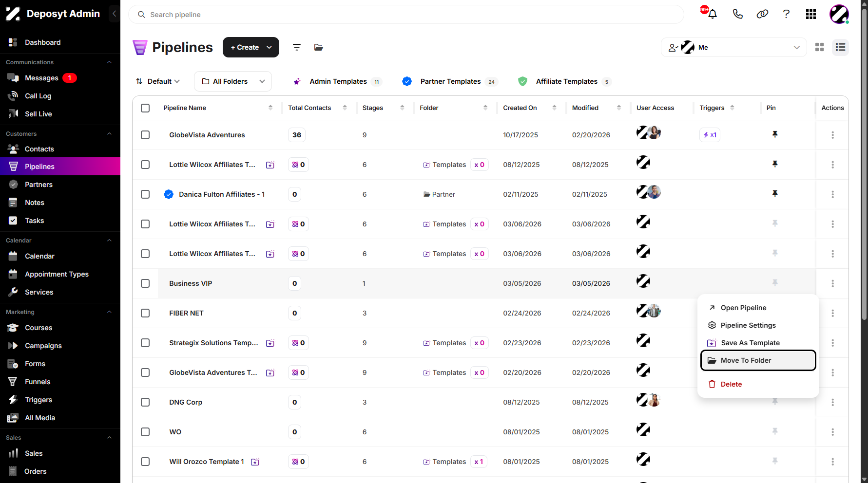Image resolution: width=868 pixels, height=483 pixels.
Task: Open the profile avatar menu
Action: [839, 14]
